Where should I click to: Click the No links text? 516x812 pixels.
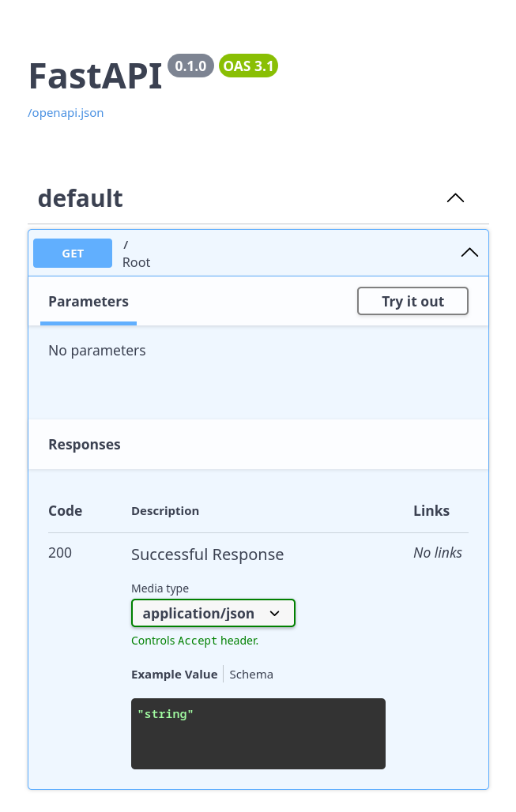coord(437,553)
